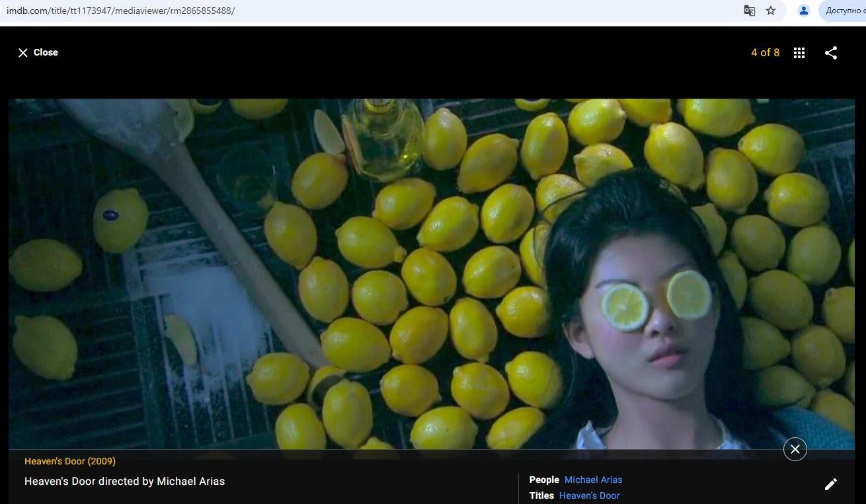The width and height of the screenshot is (866, 504).
Task: Open the Michael Arias people link
Action: [593, 480]
